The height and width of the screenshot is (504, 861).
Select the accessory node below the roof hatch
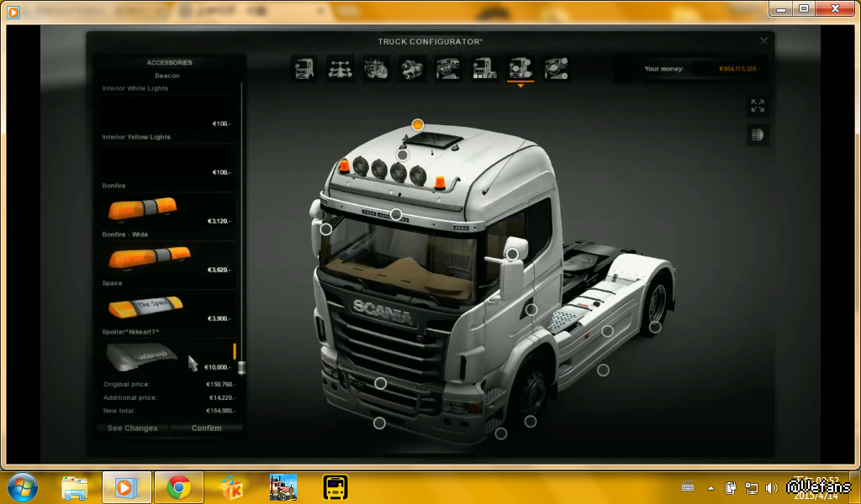pyautogui.click(x=403, y=155)
